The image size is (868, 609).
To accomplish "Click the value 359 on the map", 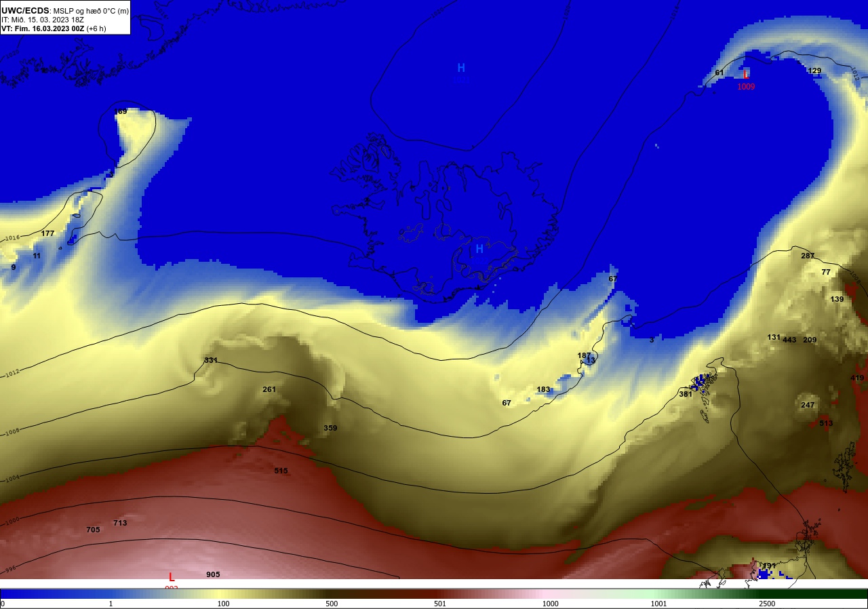I will pyautogui.click(x=330, y=428).
